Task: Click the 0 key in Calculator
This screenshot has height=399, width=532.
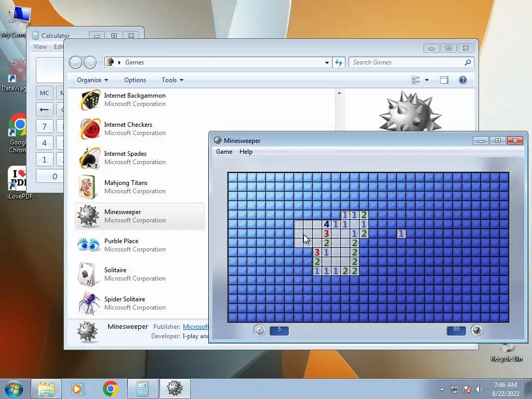Action: (50, 177)
